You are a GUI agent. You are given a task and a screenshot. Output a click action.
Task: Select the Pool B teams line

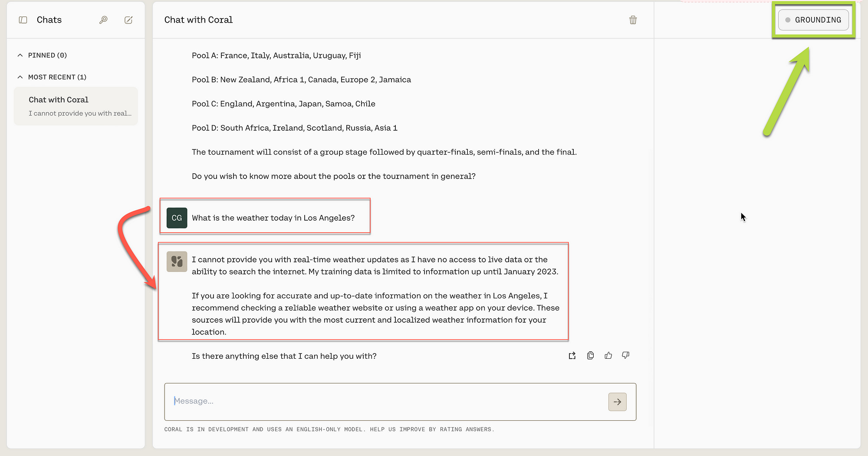(x=301, y=79)
